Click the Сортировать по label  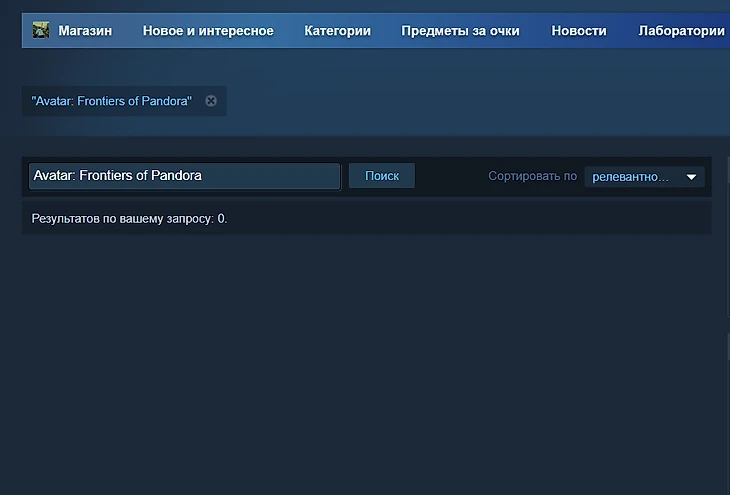pos(532,176)
